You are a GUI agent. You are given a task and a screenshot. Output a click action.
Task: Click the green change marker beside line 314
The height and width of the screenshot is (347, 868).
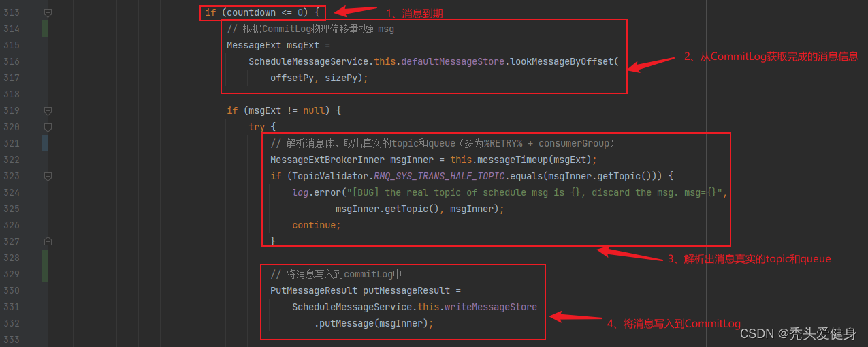[x=45, y=29]
